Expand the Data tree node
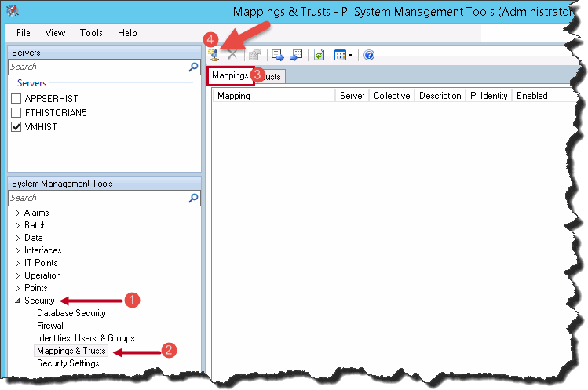 click(x=17, y=238)
